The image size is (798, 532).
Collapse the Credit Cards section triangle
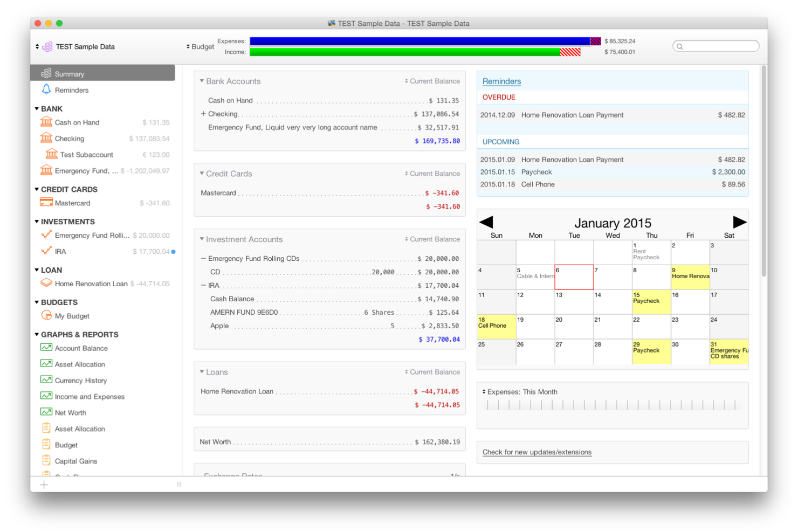pyautogui.click(x=202, y=174)
